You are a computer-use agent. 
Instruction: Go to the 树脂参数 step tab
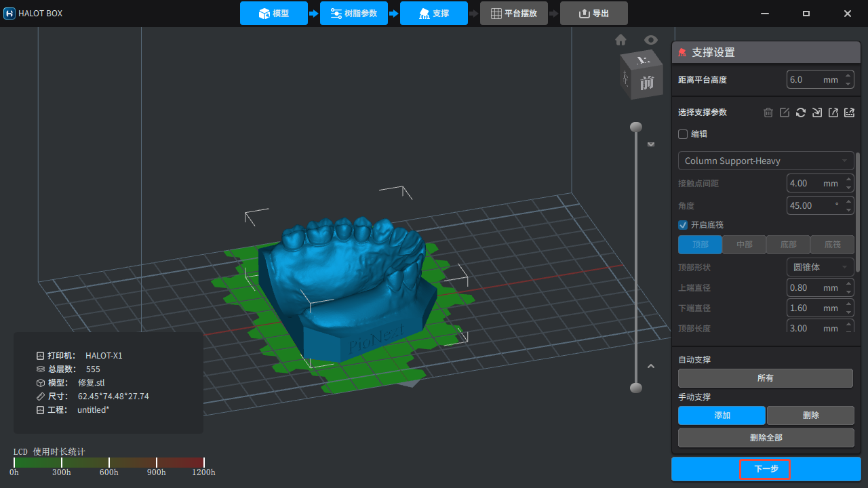tap(354, 14)
